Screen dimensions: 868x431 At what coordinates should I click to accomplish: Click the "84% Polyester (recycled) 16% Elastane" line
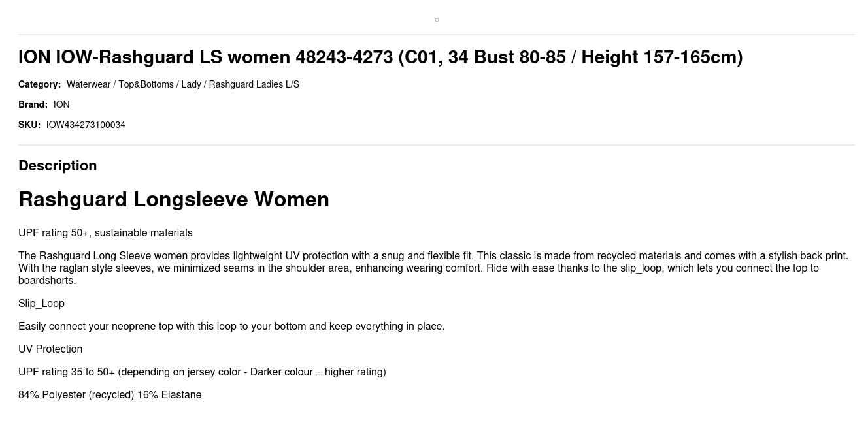point(110,394)
